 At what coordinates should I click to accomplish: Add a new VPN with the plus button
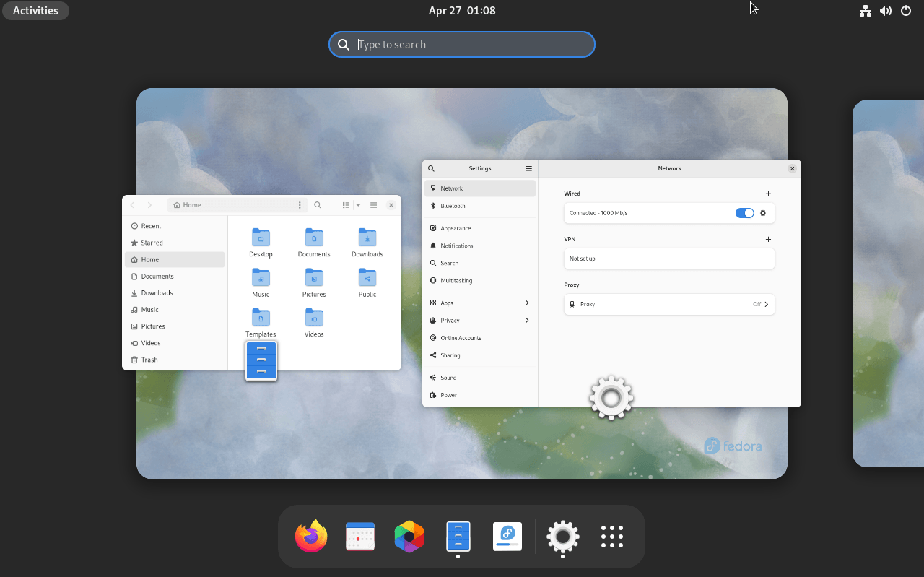pyautogui.click(x=768, y=239)
